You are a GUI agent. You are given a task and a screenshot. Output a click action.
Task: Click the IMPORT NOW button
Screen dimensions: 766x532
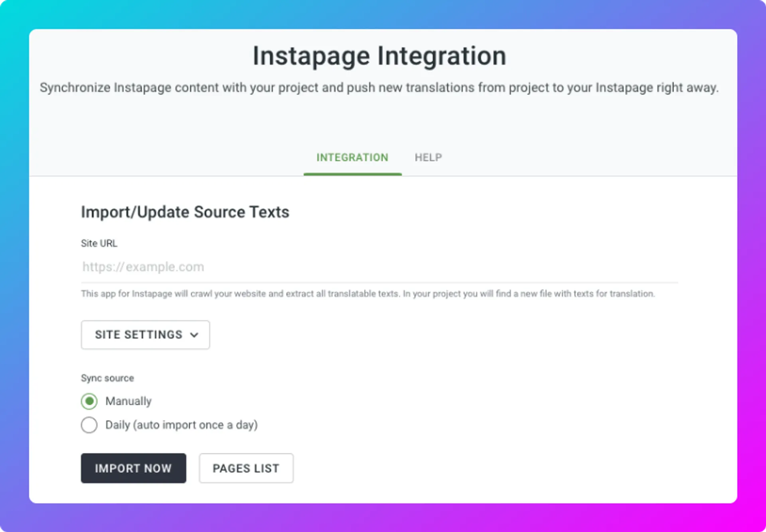coord(133,468)
